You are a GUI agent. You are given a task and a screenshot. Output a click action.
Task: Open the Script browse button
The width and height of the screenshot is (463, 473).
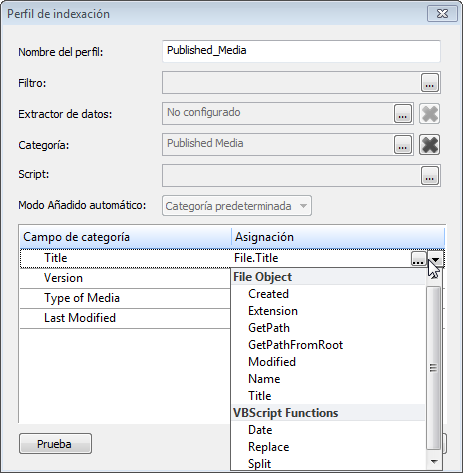pos(429,175)
